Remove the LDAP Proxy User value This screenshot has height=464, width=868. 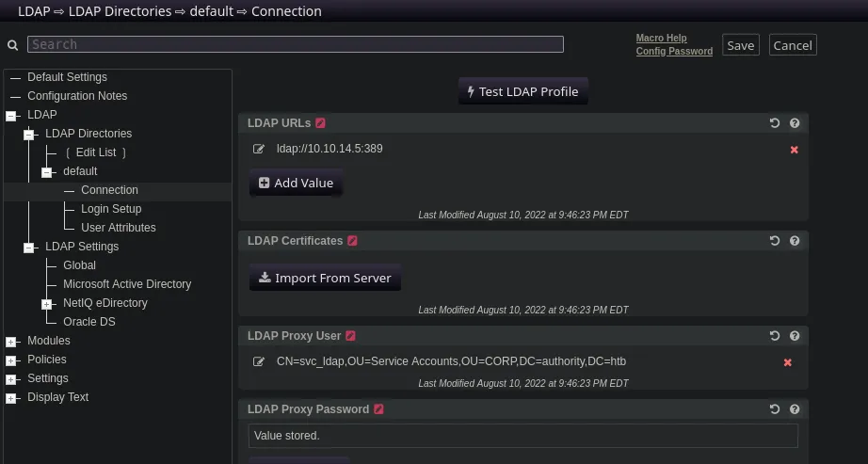coord(787,362)
